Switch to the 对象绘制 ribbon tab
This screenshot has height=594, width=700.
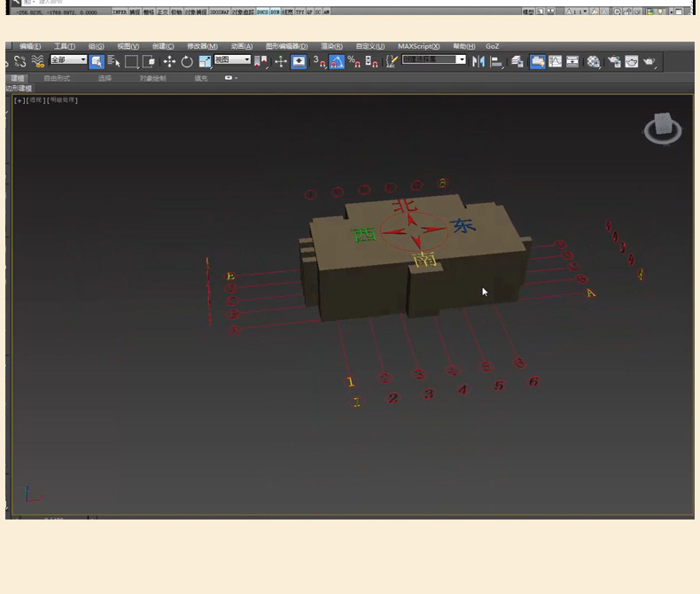[152, 78]
